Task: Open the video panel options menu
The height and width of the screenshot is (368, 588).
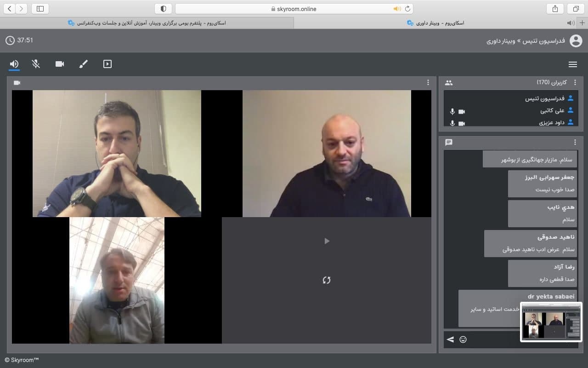Action: point(428,83)
